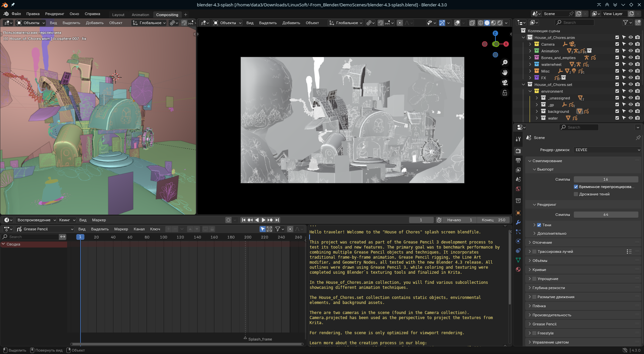644x354 pixels.
Task: Enable the Упрощение checkbox
Action: pyautogui.click(x=534, y=279)
